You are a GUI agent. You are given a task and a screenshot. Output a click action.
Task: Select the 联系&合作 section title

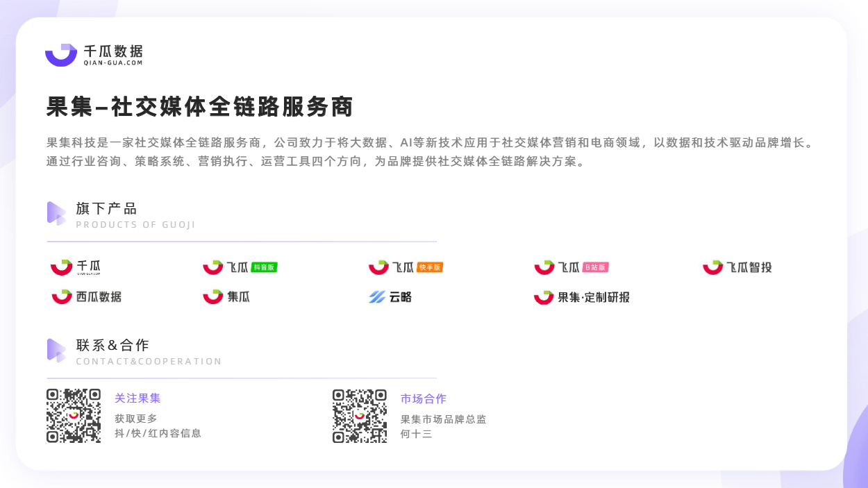click(112, 345)
